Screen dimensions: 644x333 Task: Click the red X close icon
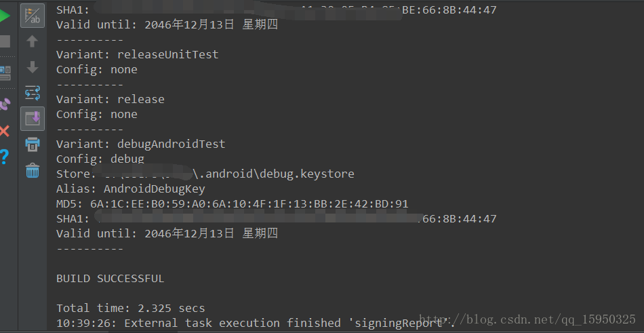coord(5,131)
